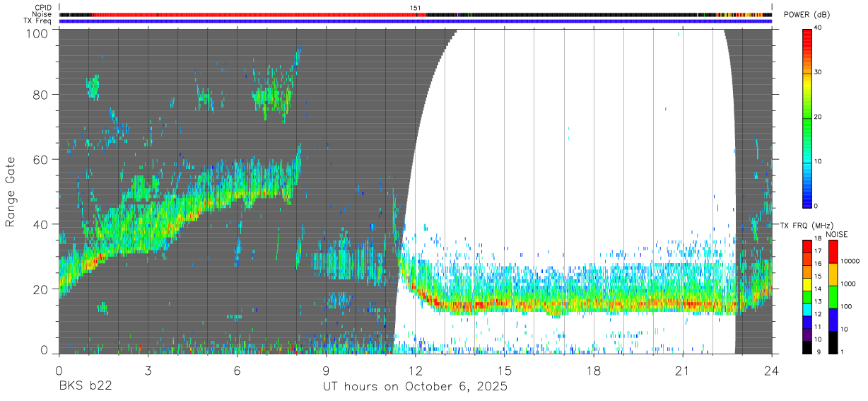
Task: Click the 60 tick on Range Gate axis
Action: pos(40,160)
